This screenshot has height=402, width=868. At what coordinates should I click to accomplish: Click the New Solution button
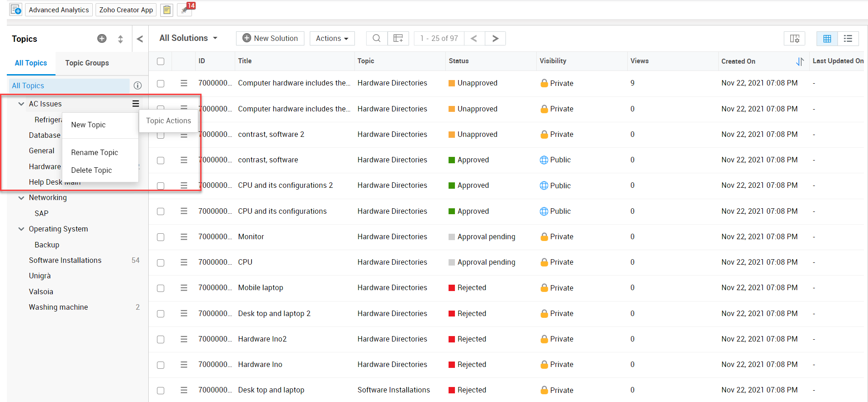pos(270,39)
